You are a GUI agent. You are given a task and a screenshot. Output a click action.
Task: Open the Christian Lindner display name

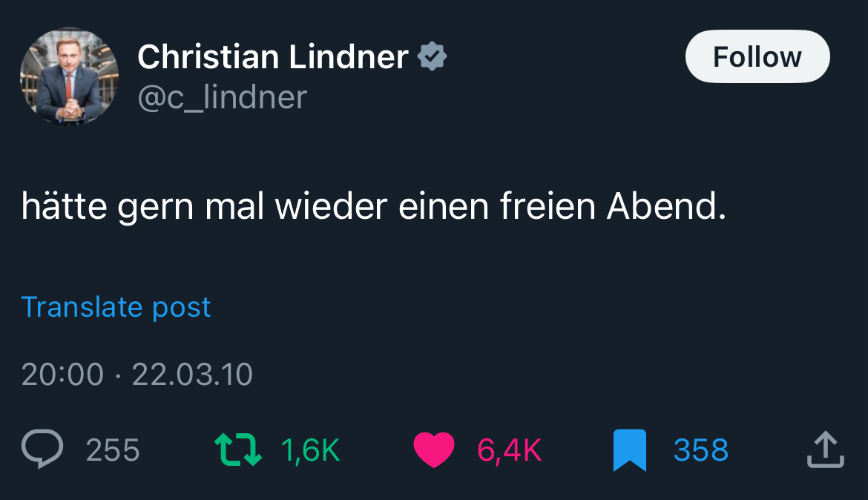(x=272, y=57)
